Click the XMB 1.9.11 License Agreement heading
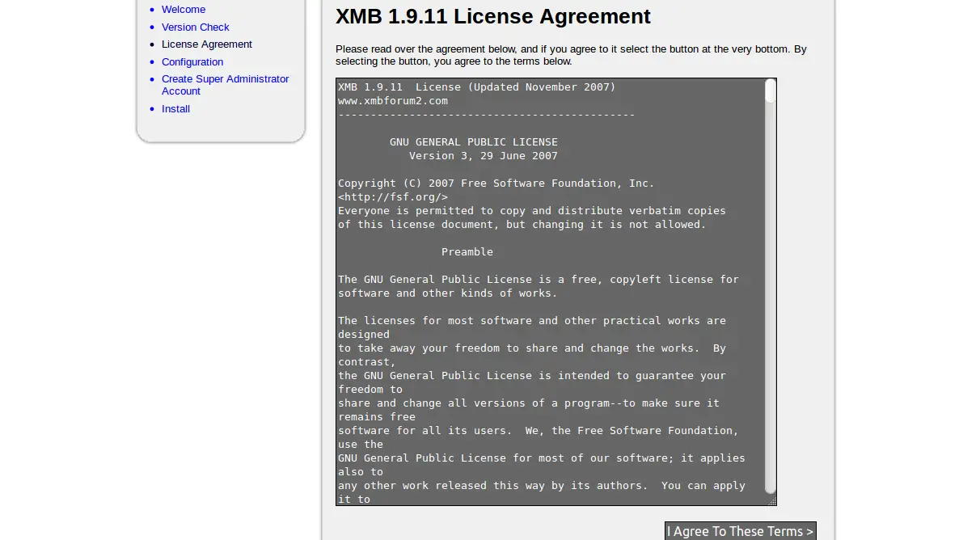The width and height of the screenshot is (980, 540). tap(493, 17)
